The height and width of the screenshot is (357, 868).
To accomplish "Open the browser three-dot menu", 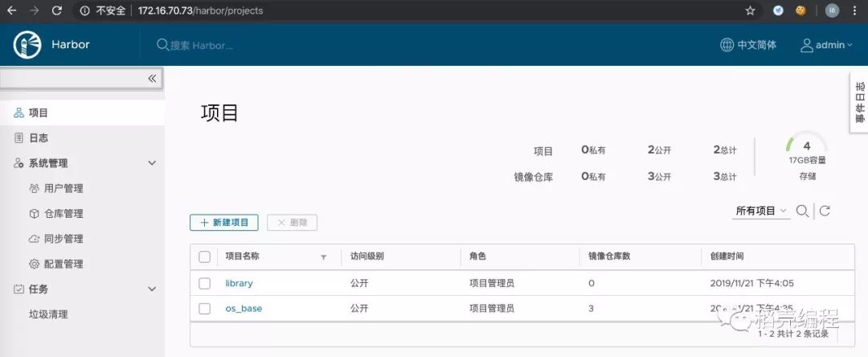I will pyautogui.click(x=854, y=10).
